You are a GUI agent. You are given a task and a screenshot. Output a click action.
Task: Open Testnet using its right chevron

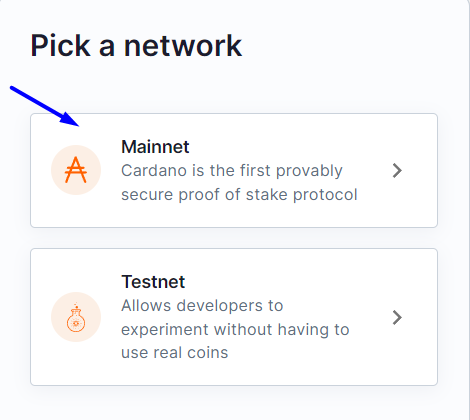click(397, 317)
